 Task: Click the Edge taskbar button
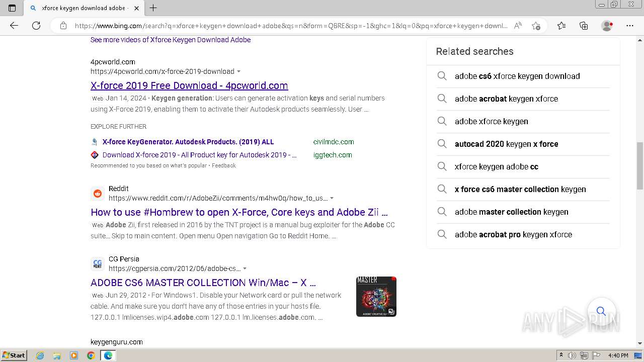(x=108, y=355)
